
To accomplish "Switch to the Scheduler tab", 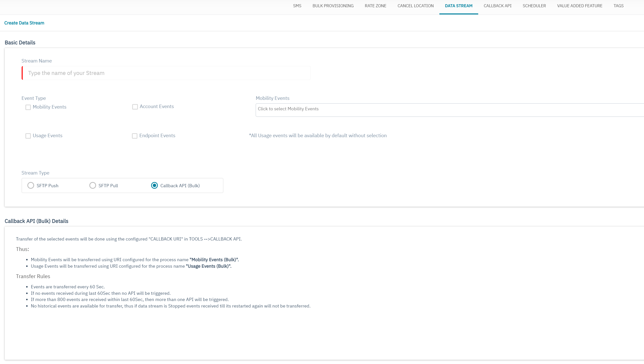I will point(534,6).
